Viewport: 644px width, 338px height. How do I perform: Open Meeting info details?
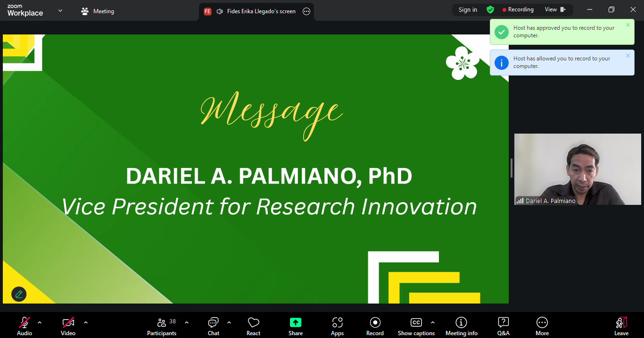(461, 326)
